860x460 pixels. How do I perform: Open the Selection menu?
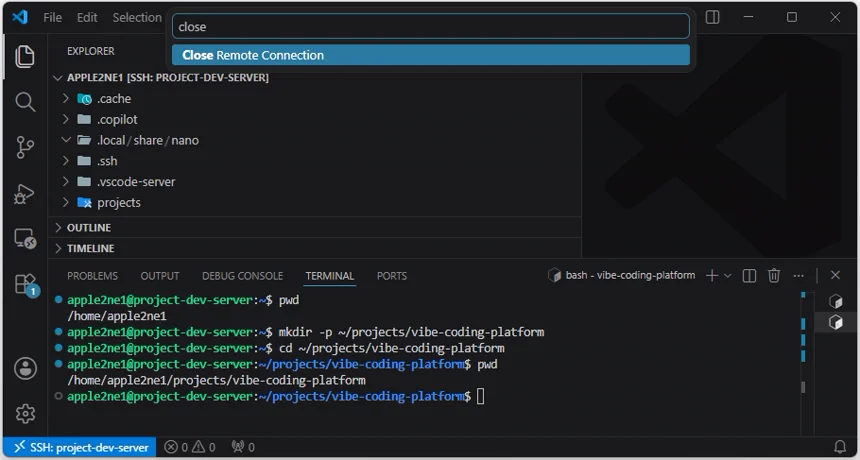[137, 18]
